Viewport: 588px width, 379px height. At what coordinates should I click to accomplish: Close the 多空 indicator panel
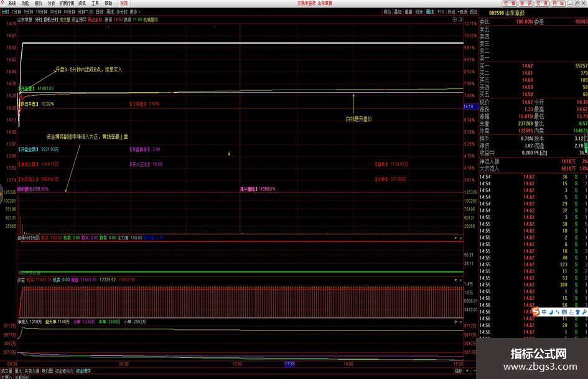point(461,280)
